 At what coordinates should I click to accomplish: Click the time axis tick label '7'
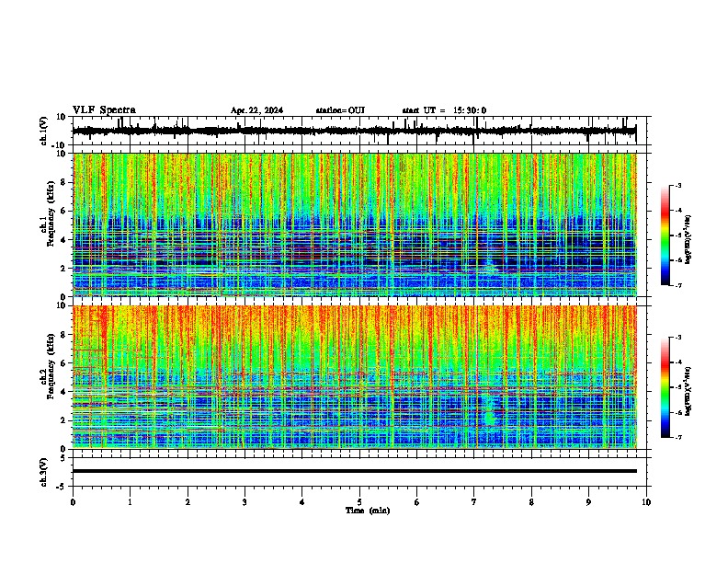(474, 502)
